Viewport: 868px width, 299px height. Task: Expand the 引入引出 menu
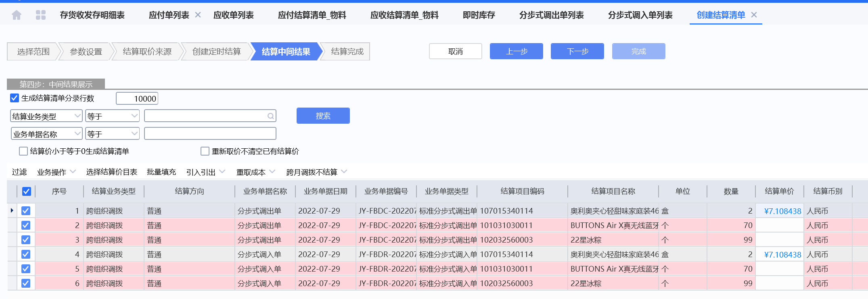pyautogui.click(x=206, y=172)
